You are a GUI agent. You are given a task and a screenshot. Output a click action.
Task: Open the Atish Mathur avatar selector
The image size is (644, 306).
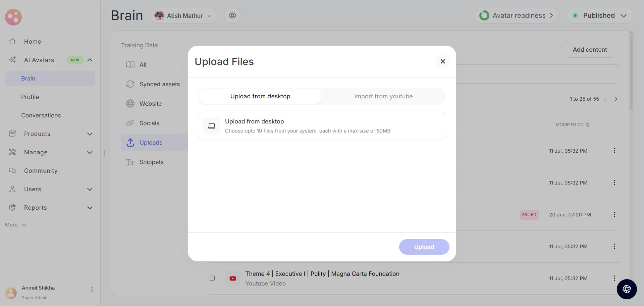[x=183, y=16]
